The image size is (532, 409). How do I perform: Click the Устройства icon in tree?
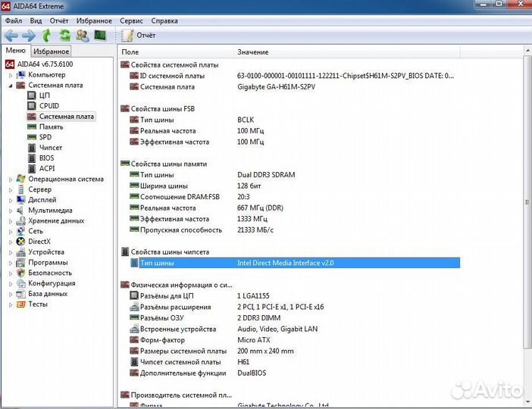click(x=21, y=252)
